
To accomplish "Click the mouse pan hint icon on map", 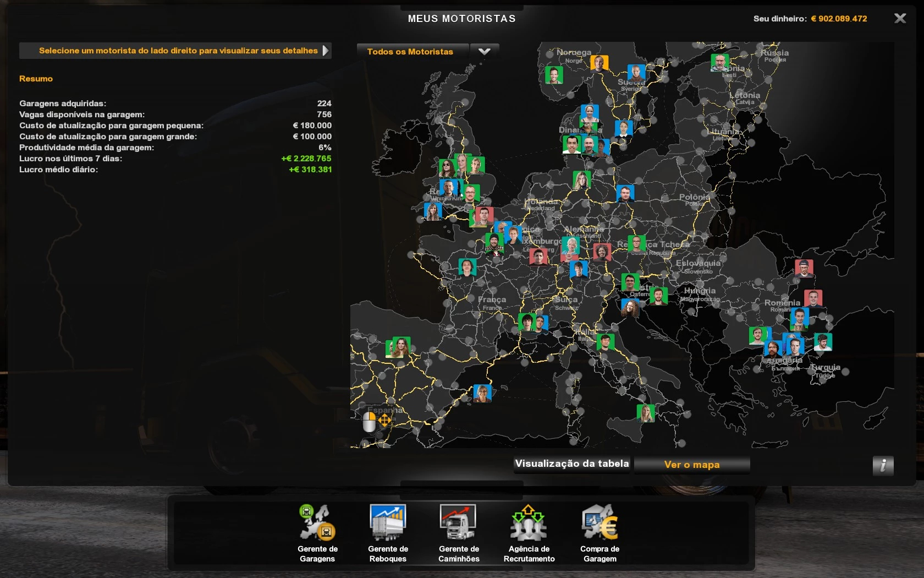I will pos(376,422).
